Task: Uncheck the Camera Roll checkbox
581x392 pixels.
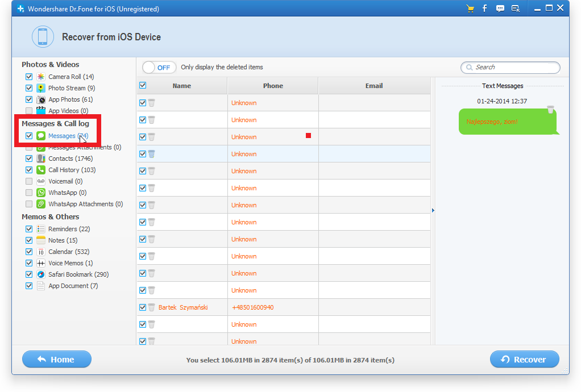Action: coord(29,77)
